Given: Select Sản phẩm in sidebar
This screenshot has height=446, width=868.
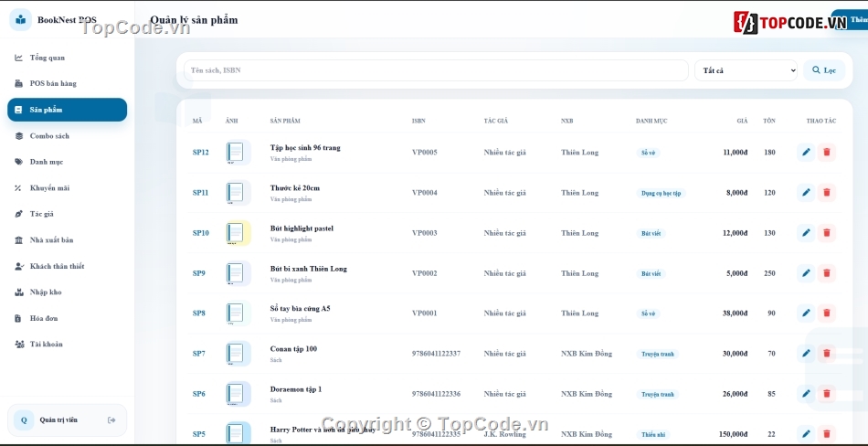Looking at the screenshot, I should (x=67, y=110).
